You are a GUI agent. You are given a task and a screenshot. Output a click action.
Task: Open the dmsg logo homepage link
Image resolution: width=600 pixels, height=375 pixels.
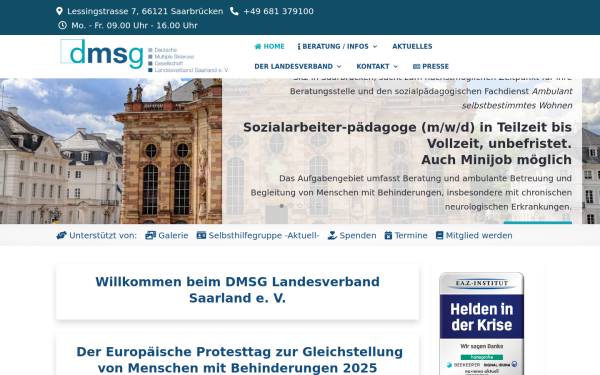145,55
